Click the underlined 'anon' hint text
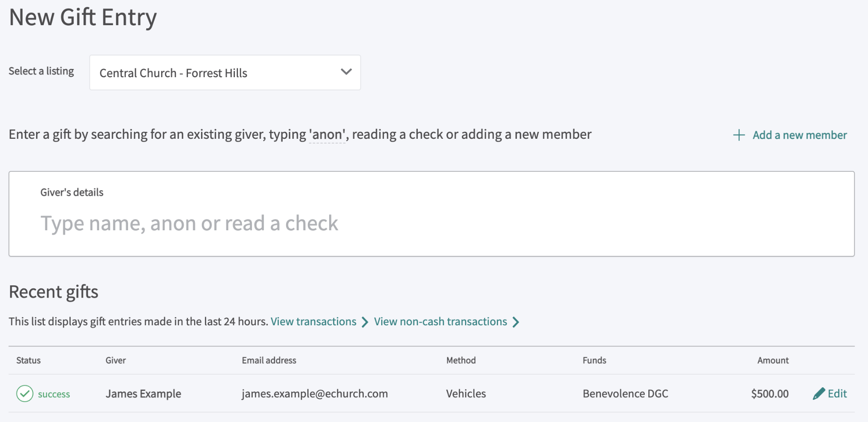Screen dimensions: 868x422 pos(327,135)
